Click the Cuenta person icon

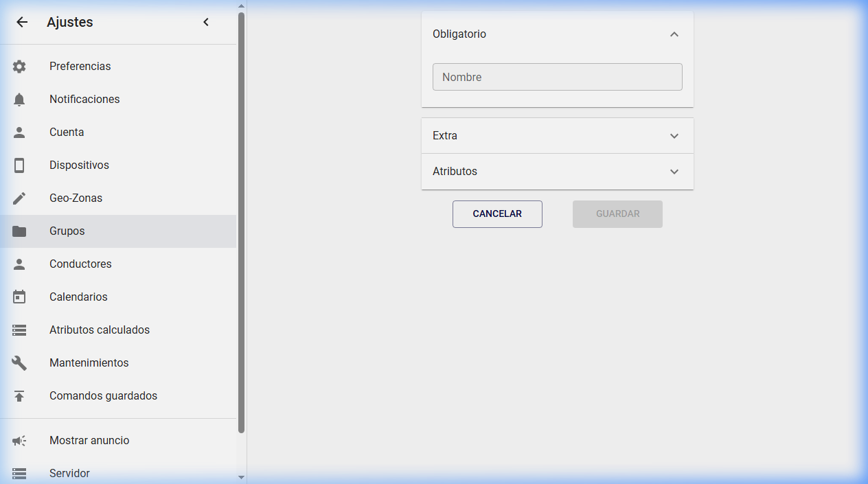pyautogui.click(x=19, y=132)
